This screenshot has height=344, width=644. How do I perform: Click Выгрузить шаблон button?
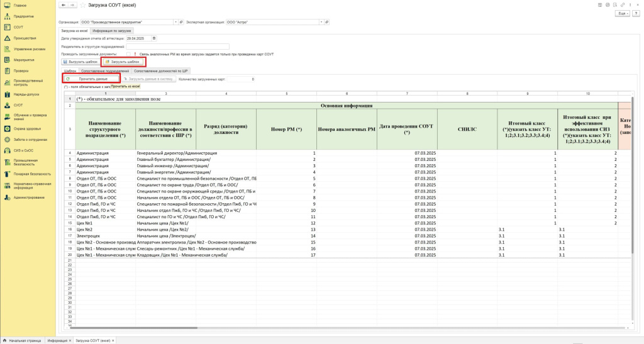[x=80, y=62]
